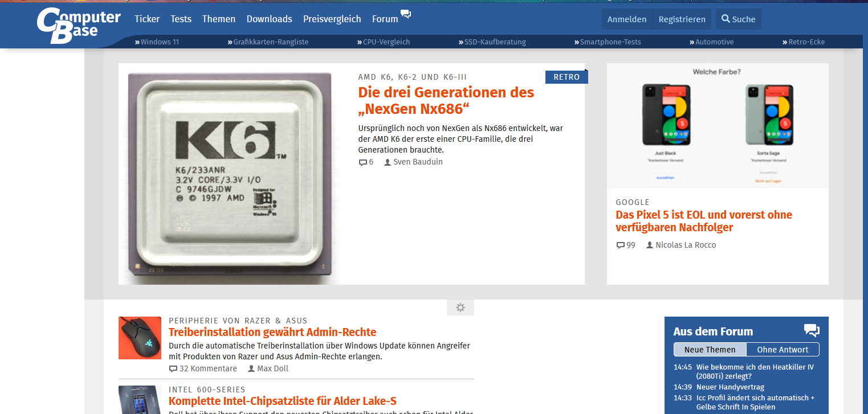The width and height of the screenshot is (868, 414).
Task: Visit the Smartphone-Tests quick link
Action: [608, 42]
